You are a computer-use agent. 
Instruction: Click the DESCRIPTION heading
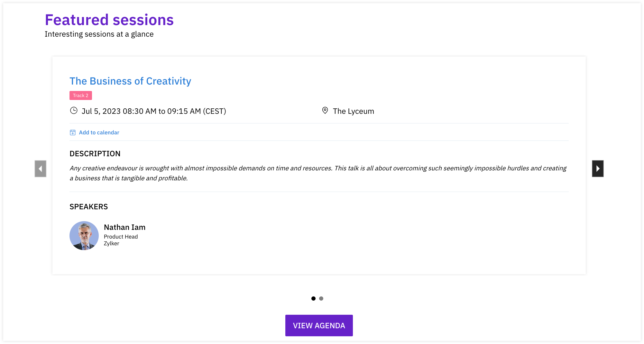[x=95, y=154]
